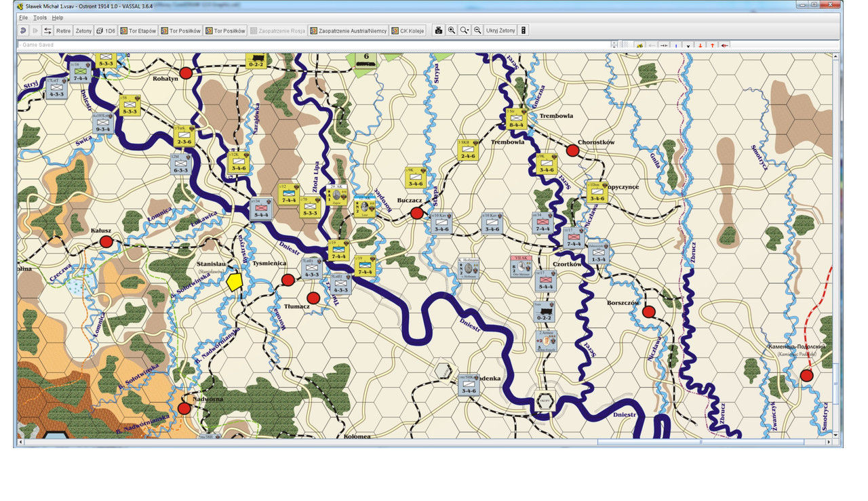
Task: Click the map horizontal scrollbar thumb
Action: coord(701,442)
